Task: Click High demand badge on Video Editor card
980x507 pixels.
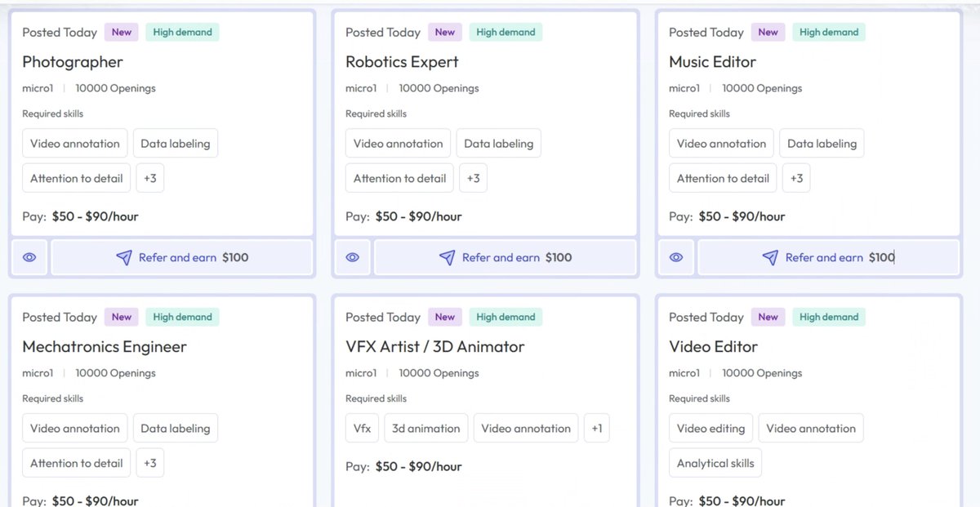Action: 829,317
